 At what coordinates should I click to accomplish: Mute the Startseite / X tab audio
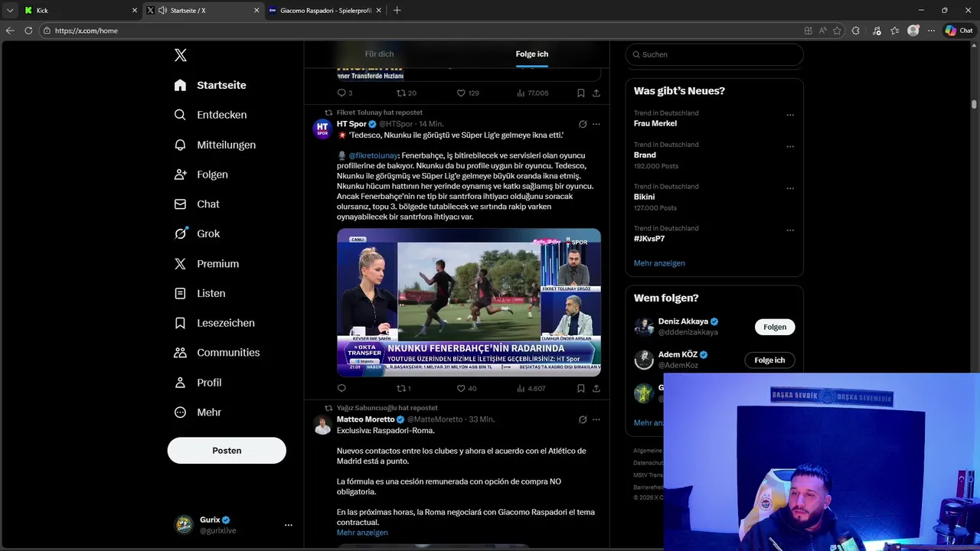click(162, 11)
